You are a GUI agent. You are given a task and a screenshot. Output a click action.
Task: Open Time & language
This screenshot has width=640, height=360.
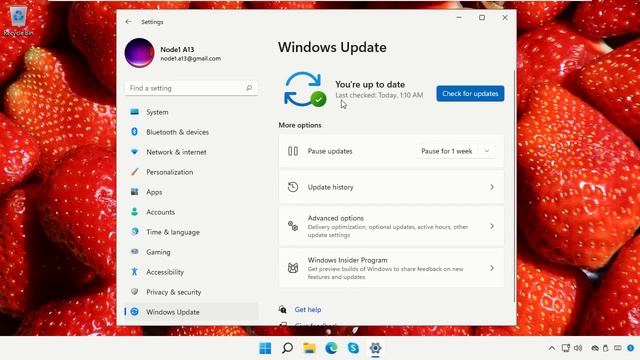(191, 232)
